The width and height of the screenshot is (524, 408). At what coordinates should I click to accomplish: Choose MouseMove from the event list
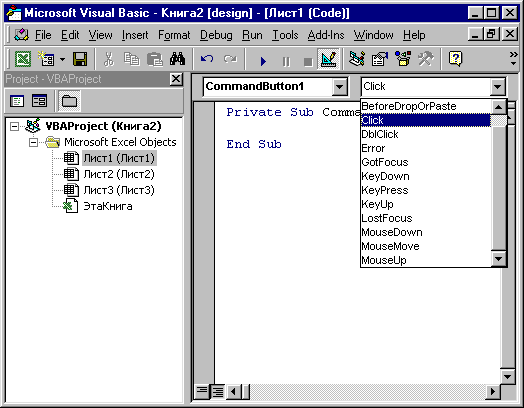click(x=426, y=246)
